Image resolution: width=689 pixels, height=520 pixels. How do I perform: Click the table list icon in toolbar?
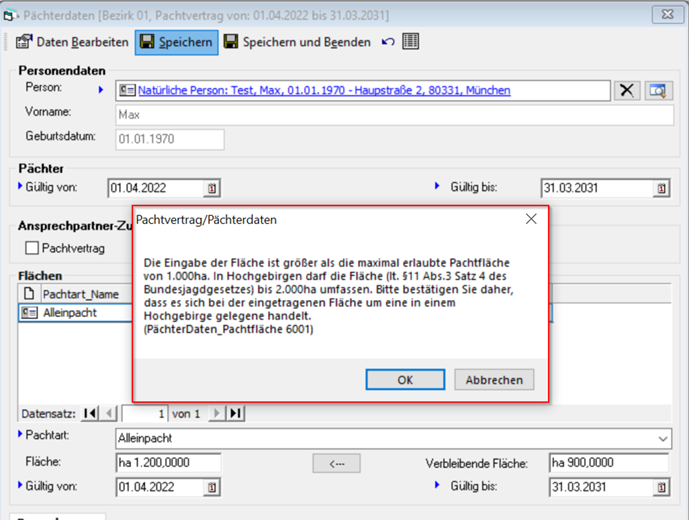coord(411,42)
